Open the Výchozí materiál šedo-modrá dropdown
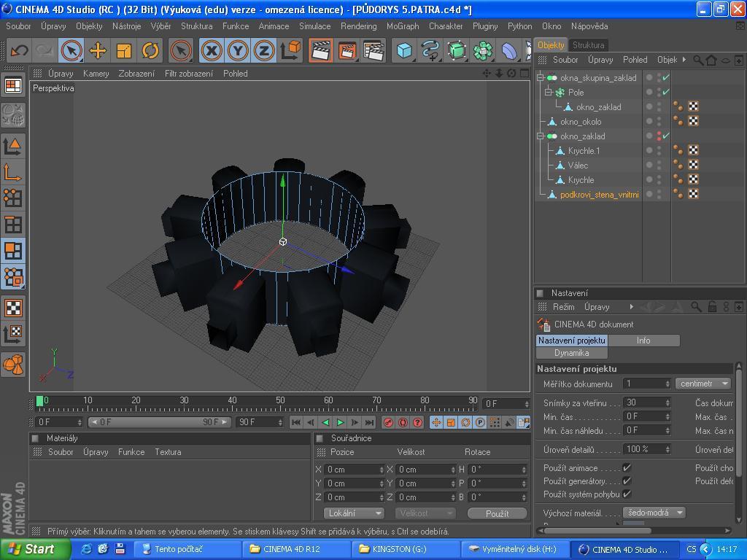This screenshot has height=560, width=747. pyautogui.click(x=654, y=513)
